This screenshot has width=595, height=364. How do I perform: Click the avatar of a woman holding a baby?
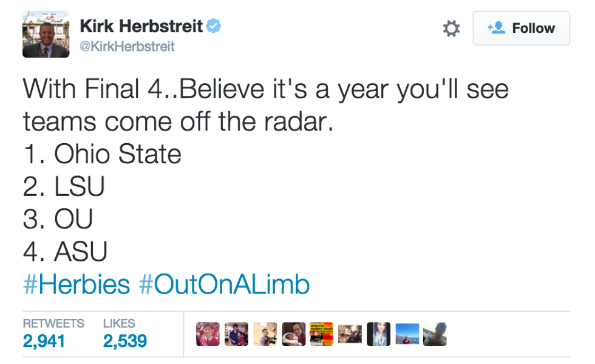pos(293,334)
